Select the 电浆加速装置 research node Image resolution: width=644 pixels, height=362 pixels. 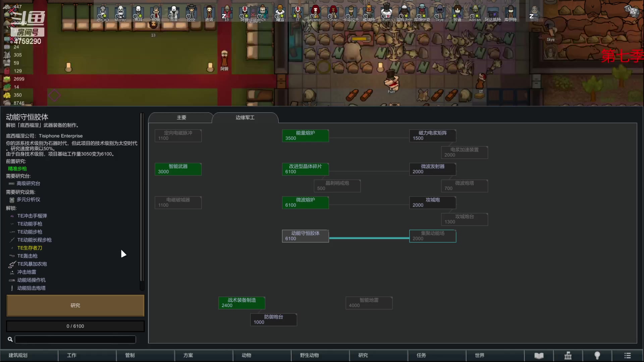(x=465, y=153)
